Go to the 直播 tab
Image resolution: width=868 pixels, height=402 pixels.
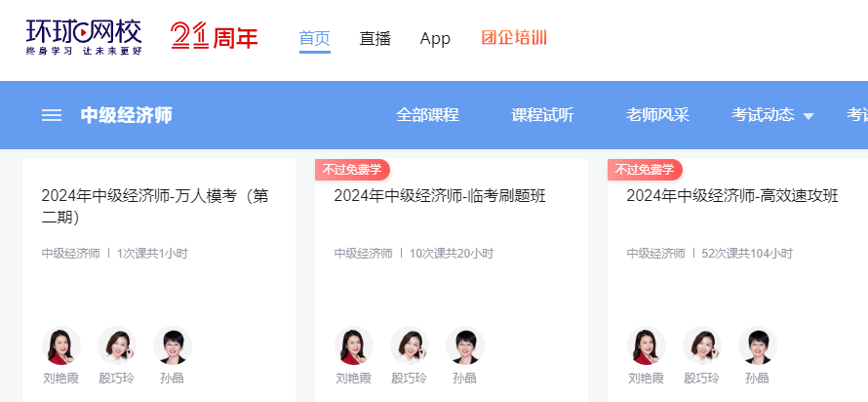[375, 38]
